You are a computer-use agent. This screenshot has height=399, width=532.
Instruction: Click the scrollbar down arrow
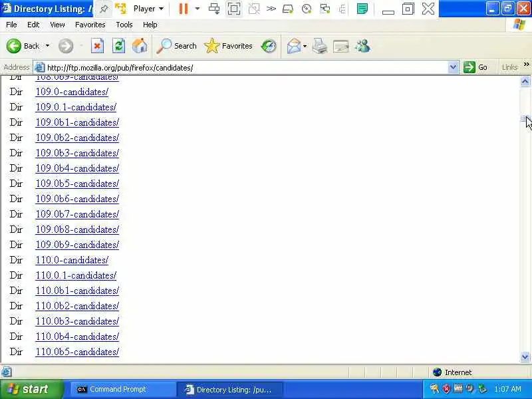[525, 356]
